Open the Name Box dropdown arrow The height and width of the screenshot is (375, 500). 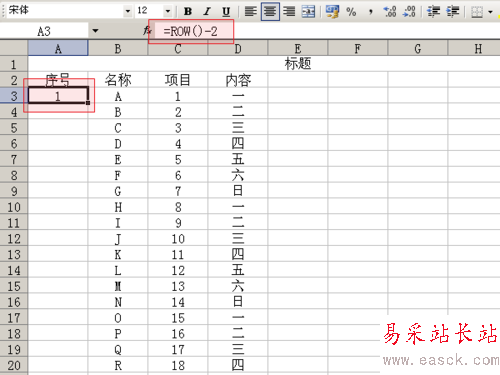coord(95,31)
